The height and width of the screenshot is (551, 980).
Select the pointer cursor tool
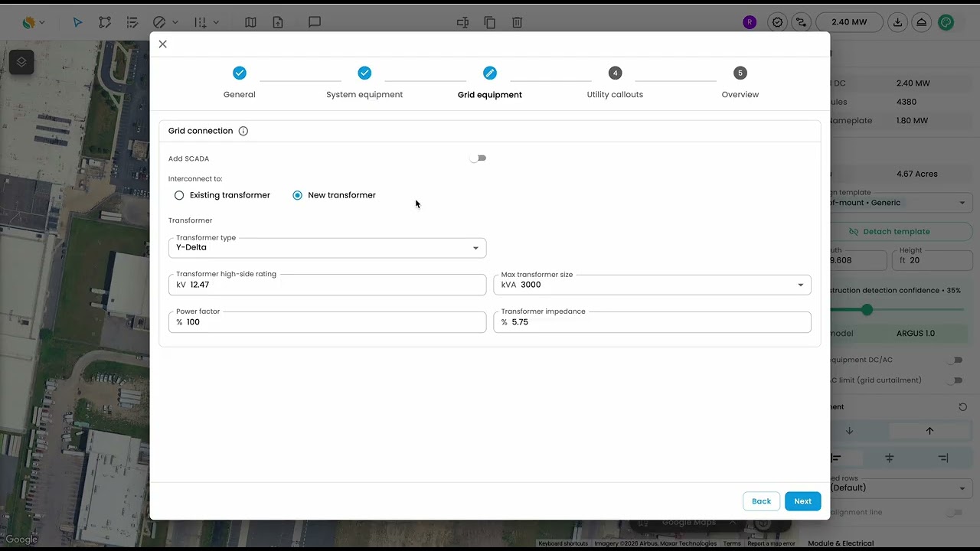tap(77, 23)
